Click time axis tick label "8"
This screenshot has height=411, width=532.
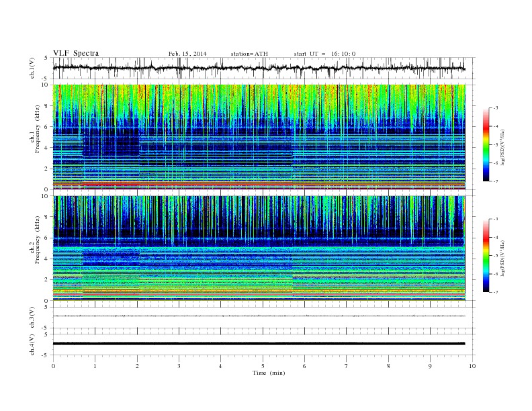point(388,366)
